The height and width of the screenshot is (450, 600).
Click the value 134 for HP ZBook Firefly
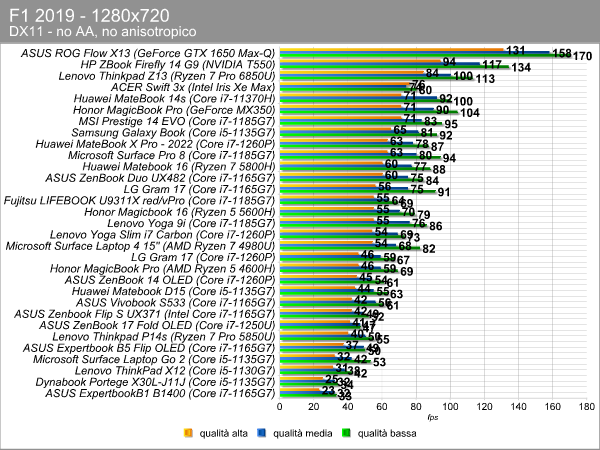(x=521, y=67)
